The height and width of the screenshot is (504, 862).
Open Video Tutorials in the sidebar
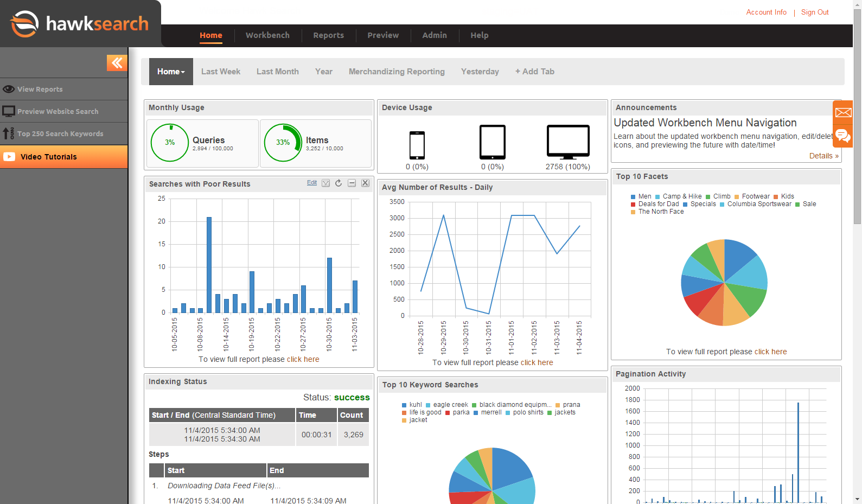49,157
